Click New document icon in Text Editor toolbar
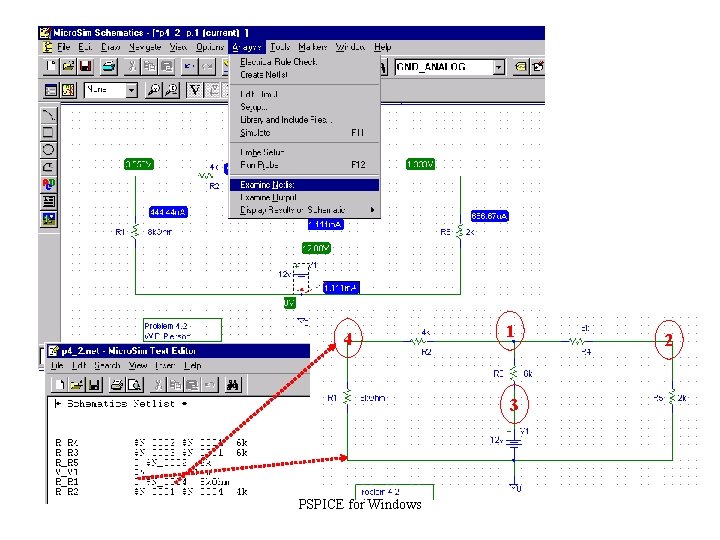720x540 pixels. [x=59, y=385]
